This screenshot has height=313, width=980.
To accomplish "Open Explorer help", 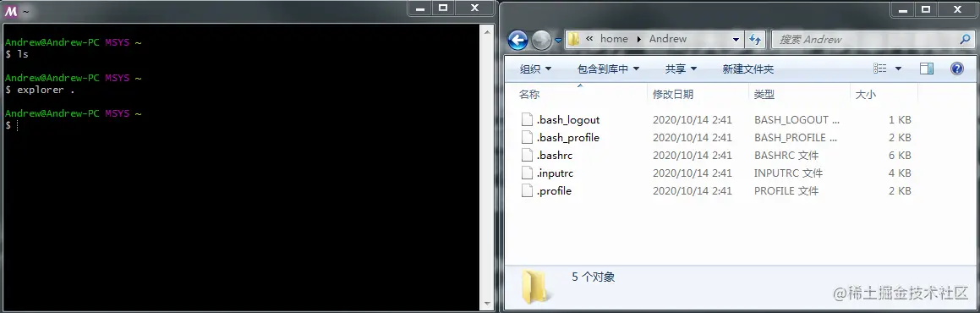I will pos(957,69).
